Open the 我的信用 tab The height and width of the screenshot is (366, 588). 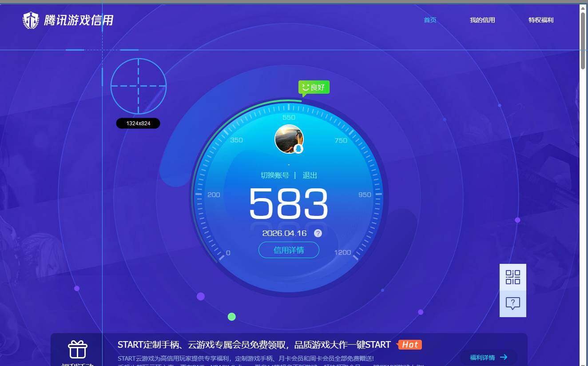(482, 20)
